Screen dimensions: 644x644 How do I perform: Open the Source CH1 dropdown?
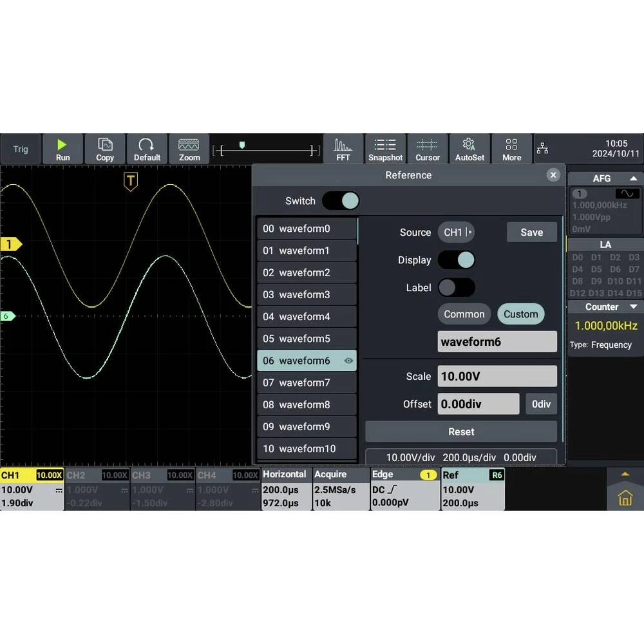click(x=456, y=232)
